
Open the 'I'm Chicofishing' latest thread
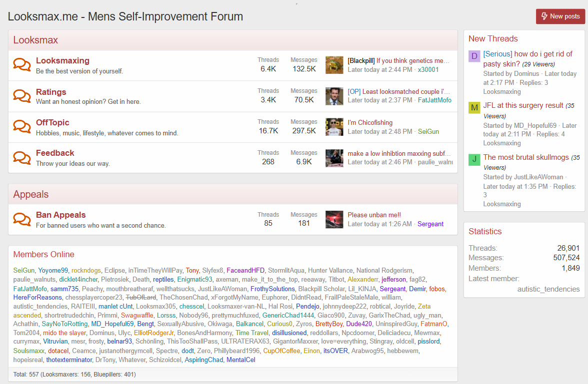tap(370, 122)
